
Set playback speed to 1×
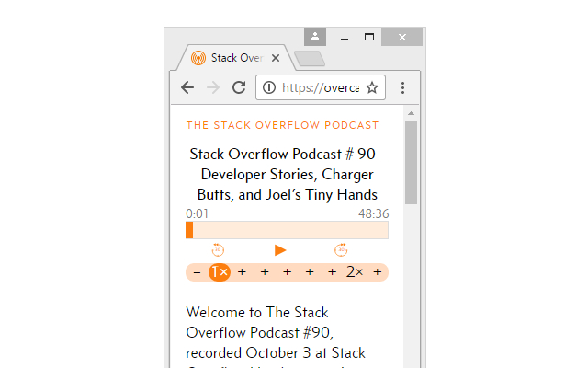(220, 272)
